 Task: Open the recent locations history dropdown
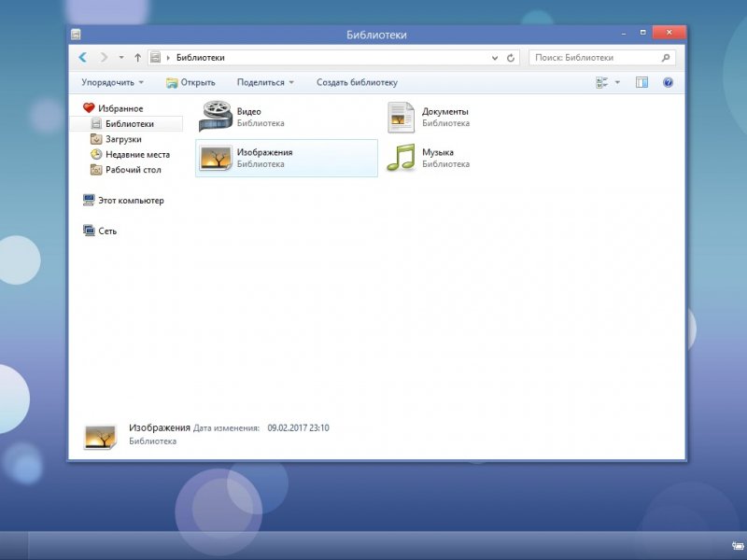point(121,58)
